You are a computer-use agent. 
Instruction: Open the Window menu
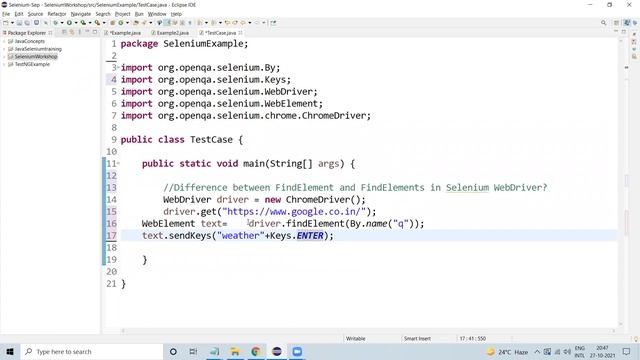(x=157, y=14)
